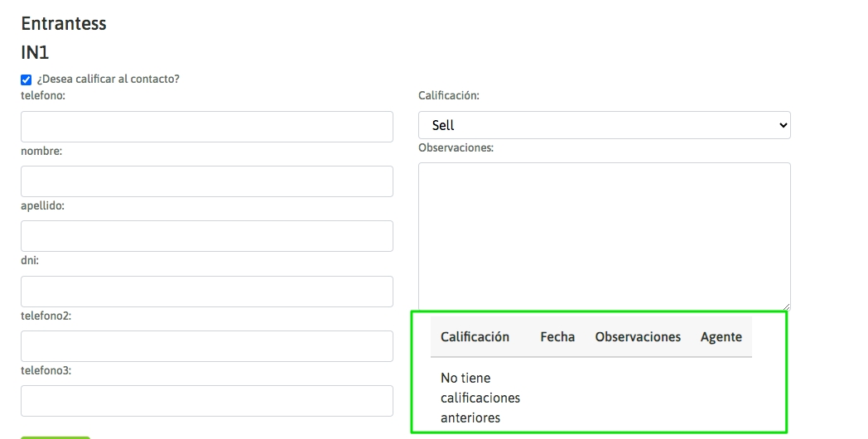Select the apellido input field
Image resolution: width=868 pixels, height=439 pixels.
pyautogui.click(x=206, y=236)
